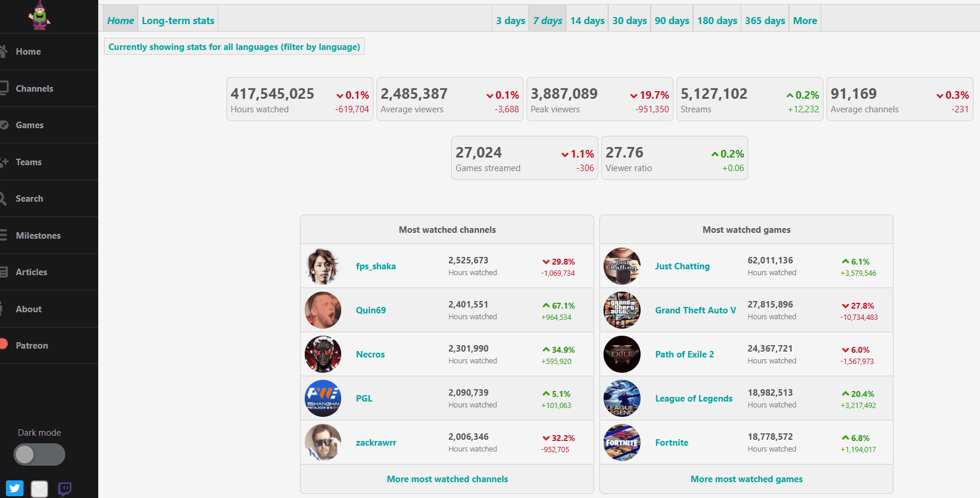Screen dimensions: 980x498
Task: Click Grand Theft Auto V's 27.8% decrease figure
Action: coord(858,306)
